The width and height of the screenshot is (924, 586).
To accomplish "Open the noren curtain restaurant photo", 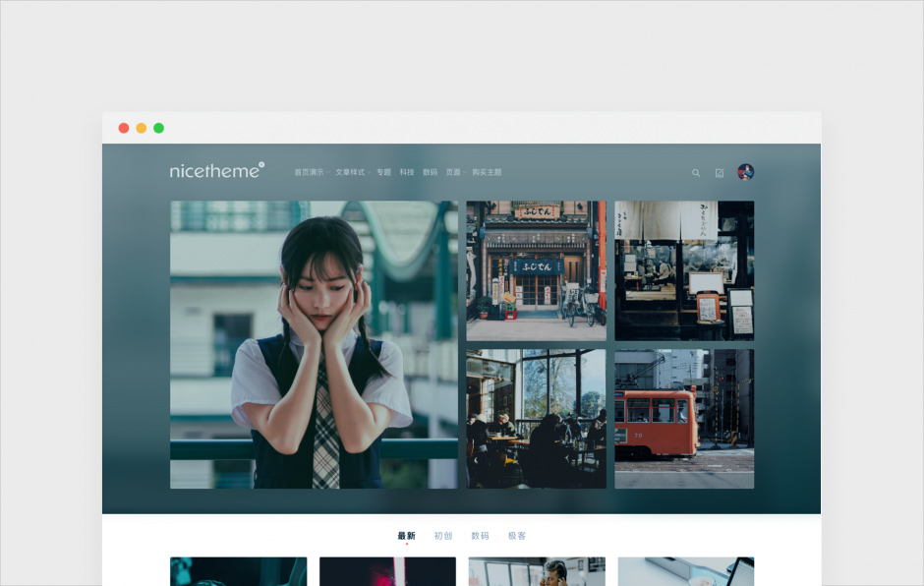I will click(x=684, y=270).
